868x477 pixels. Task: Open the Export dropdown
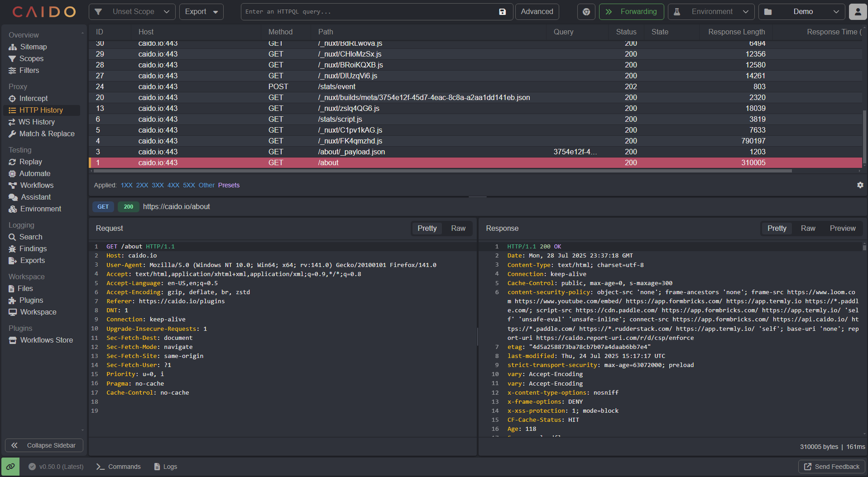[201, 12]
